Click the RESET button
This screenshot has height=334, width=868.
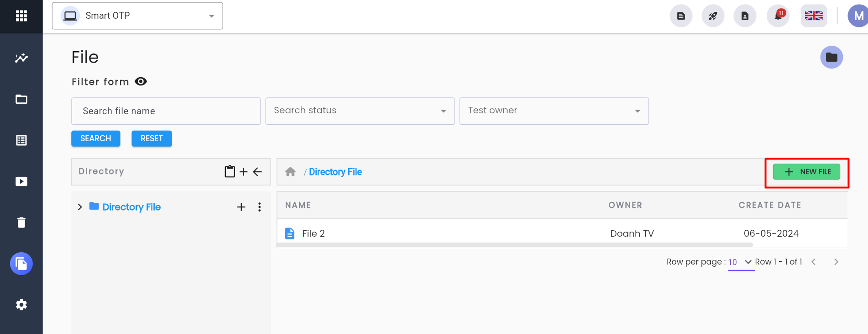tap(152, 138)
